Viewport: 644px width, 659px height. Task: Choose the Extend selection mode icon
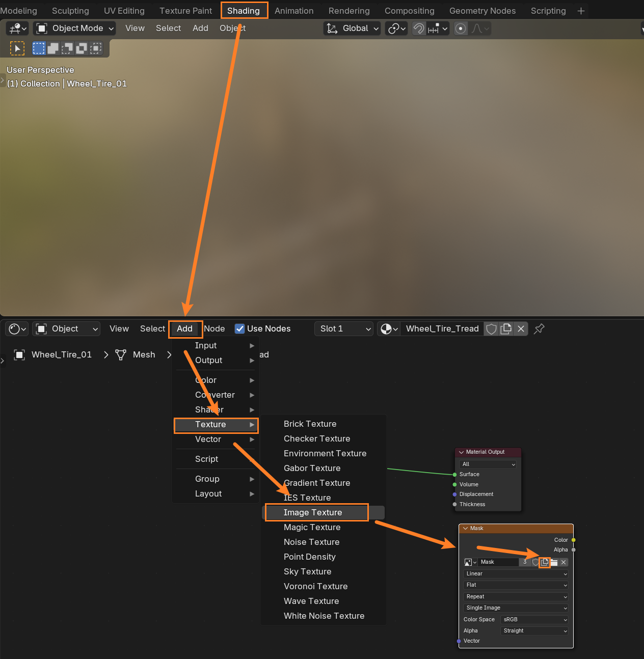tap(53, 48)
